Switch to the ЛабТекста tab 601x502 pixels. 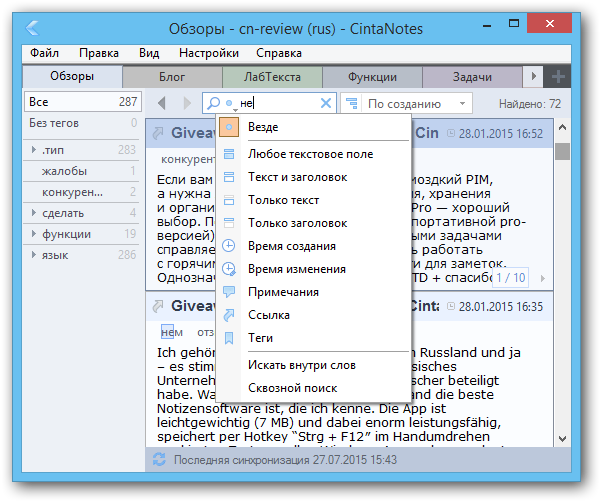point(272,77)
